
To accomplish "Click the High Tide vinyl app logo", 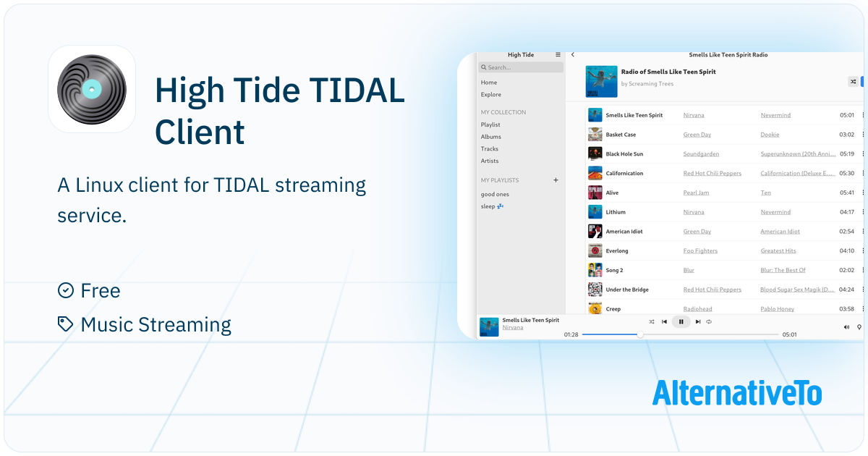I will click(92, 89).
